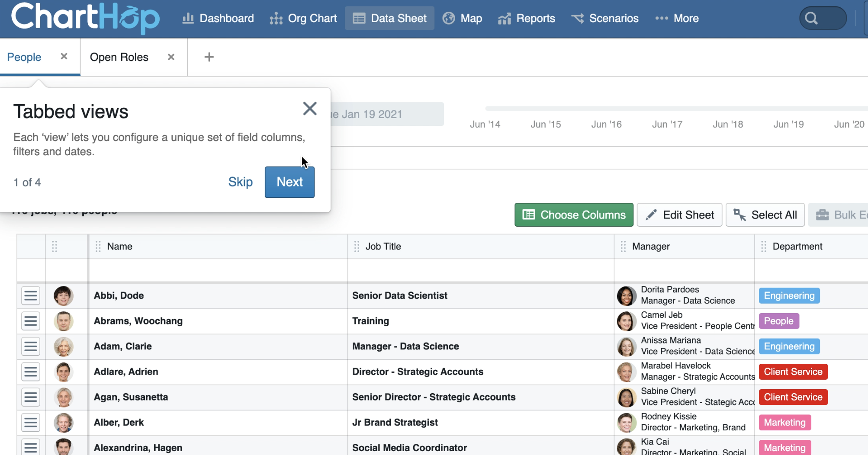Click Jun '17 on the timeline
Viewport: 868px width, 455px height.
click(667, 125)
